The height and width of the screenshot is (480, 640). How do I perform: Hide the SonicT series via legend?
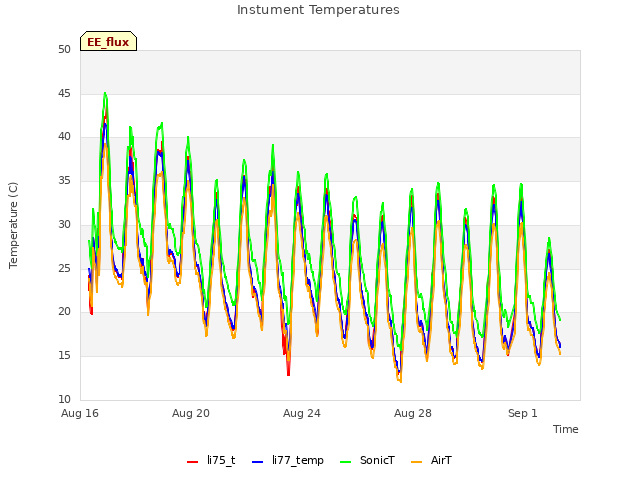pos(367,460)
